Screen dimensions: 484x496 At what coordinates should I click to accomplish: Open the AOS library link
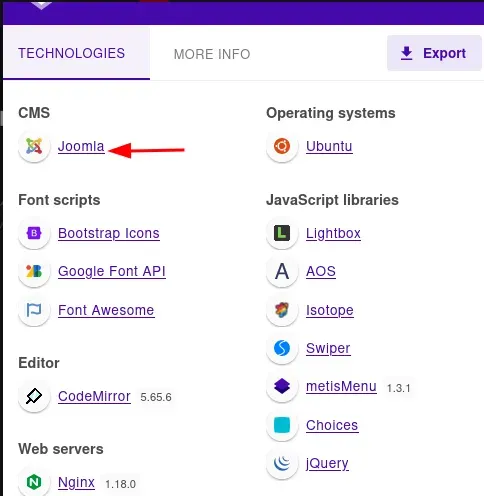pyautogui.click(x=321, y=271)
